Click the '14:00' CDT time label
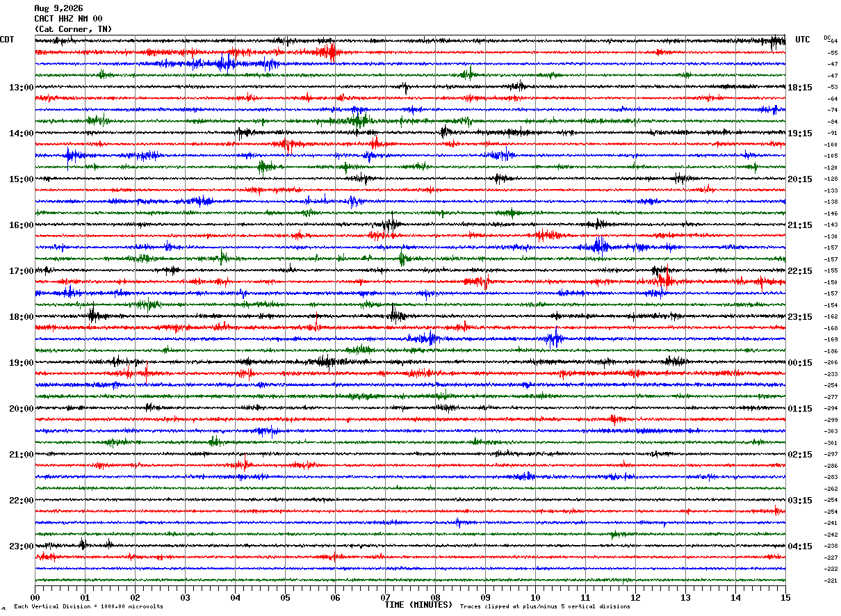841x616 pixels. [x=21, y=133]
